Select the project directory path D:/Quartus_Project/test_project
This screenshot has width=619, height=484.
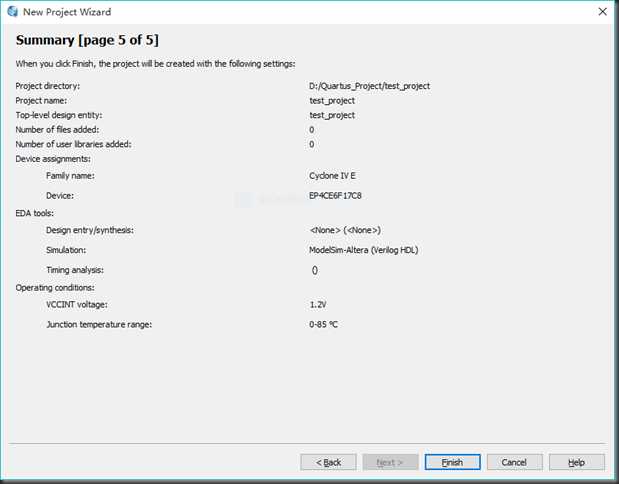point(370,86)
